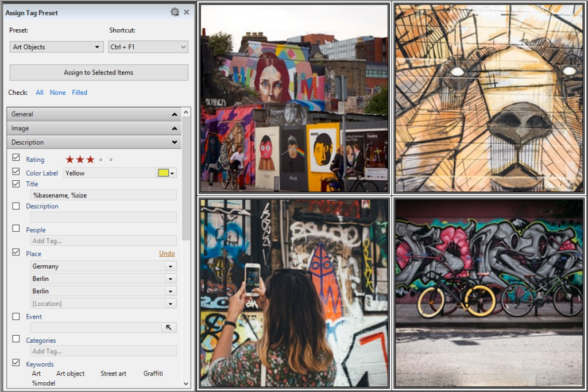Check All tags link
Viewport: 588px width, 392px height.
[40, 92]
